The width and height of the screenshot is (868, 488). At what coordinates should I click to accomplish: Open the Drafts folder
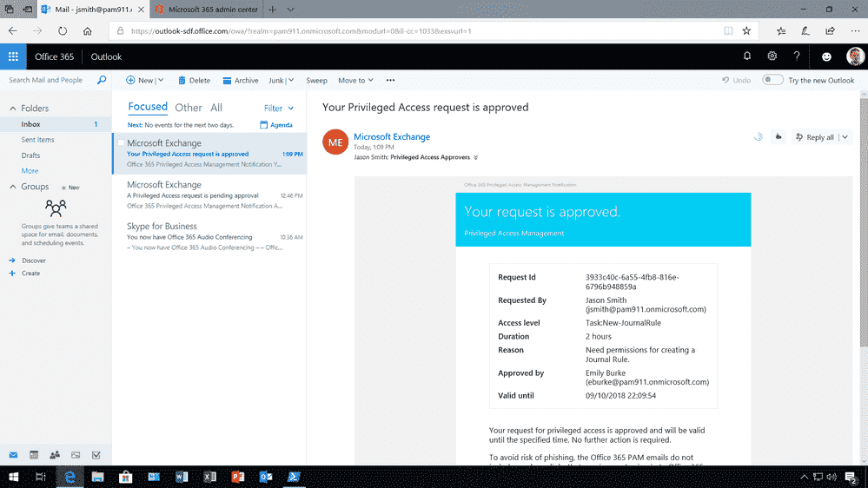[x=30, y=155]
